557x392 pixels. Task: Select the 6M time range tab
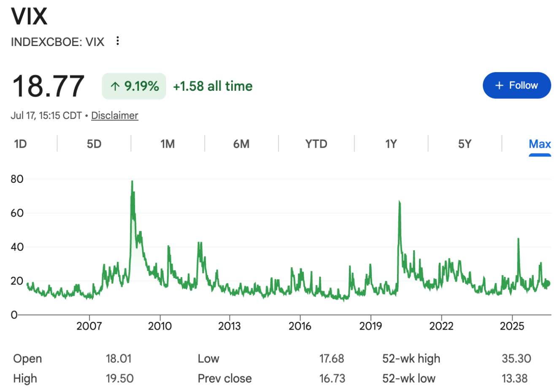tap(241, 144)
